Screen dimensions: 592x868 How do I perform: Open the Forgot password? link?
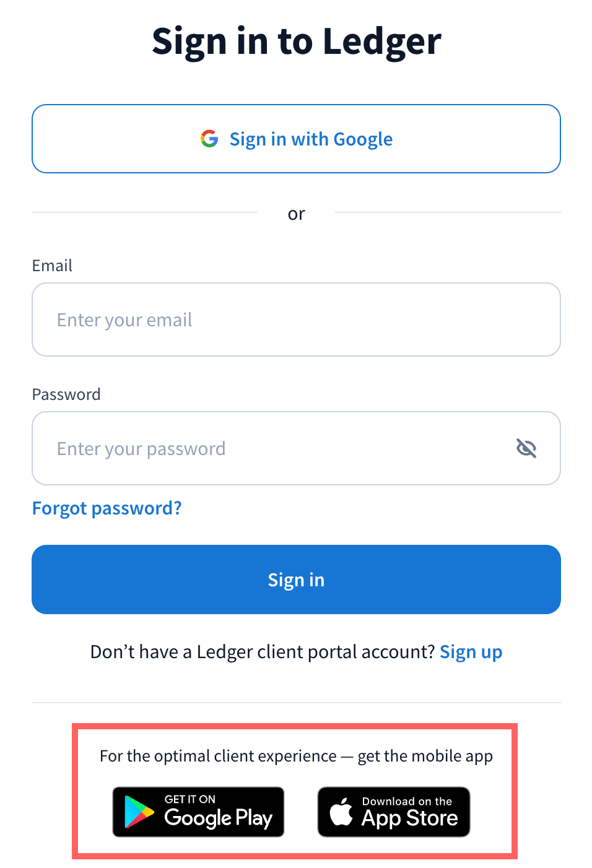tap(107, 508)
